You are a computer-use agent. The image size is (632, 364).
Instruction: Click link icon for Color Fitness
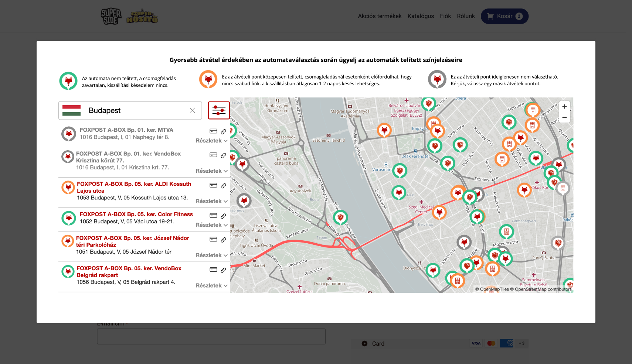[x=223, y=216]
